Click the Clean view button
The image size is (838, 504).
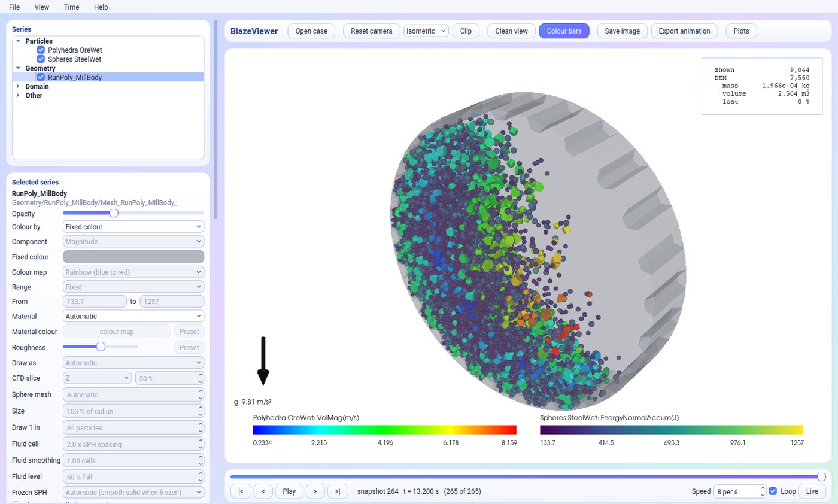coord(511,31)
